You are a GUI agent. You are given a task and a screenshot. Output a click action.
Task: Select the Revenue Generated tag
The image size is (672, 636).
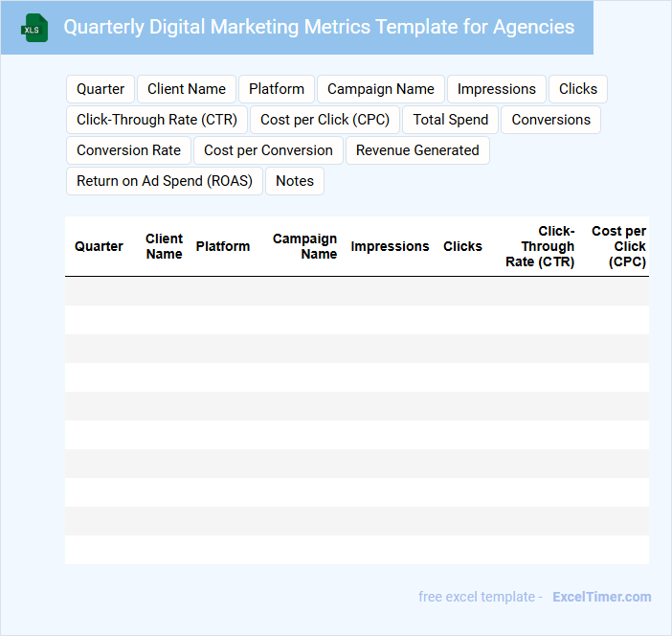(417, 150)
